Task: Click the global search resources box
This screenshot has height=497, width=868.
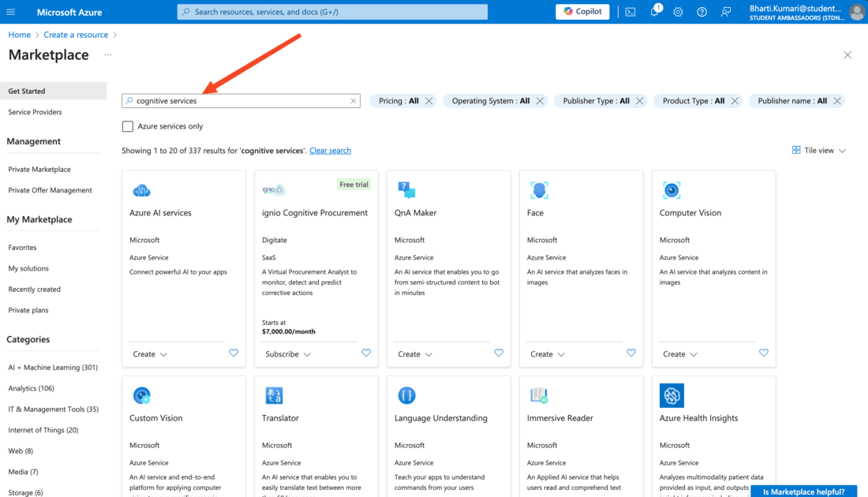Action: pyautogui.click(x=332, y=12)
